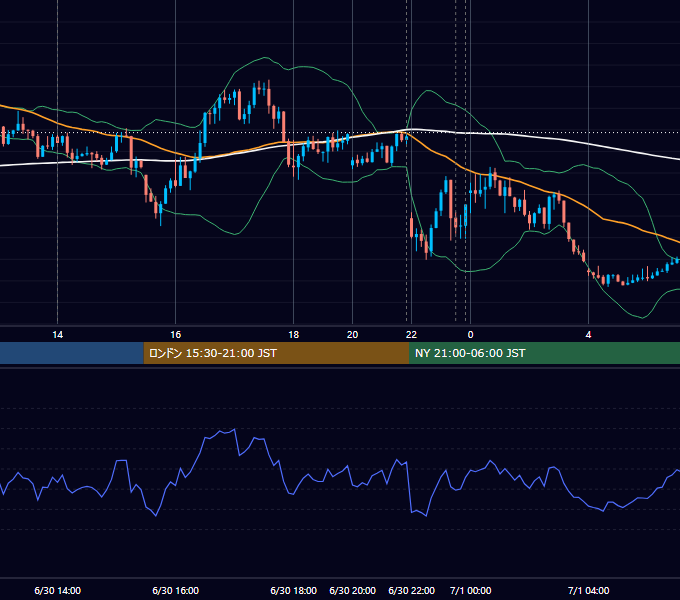Click the 20 hour label on the axis
The height and width of the screenshot is (600, 680).
pyautogui.click(x=353, y=335)
